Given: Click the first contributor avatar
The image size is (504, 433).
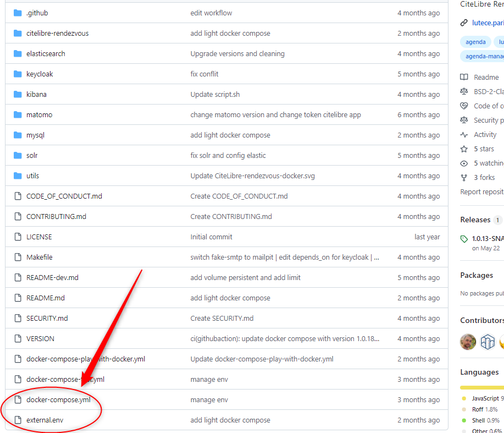Looking at the screenshot, I should (468, 342).
